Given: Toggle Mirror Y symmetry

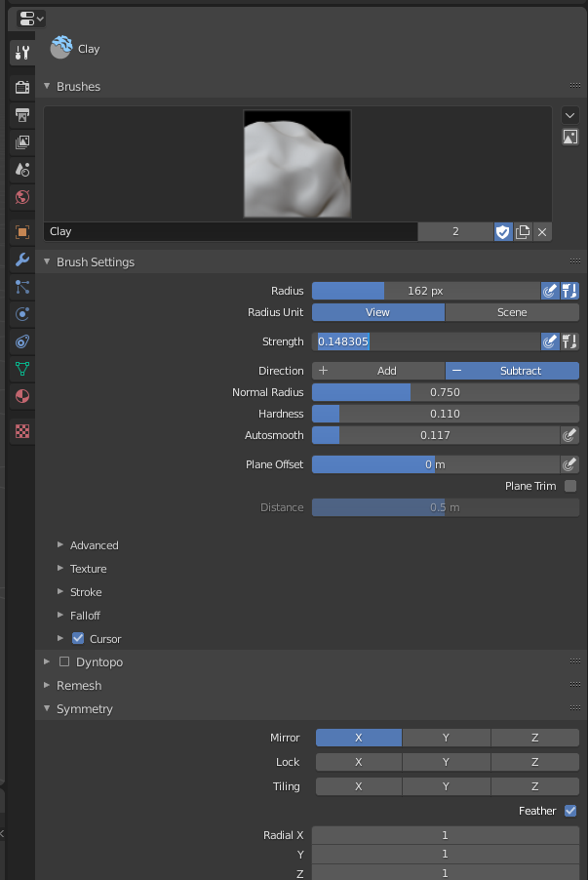Looking at the screenshot, I should coord(446,738).
